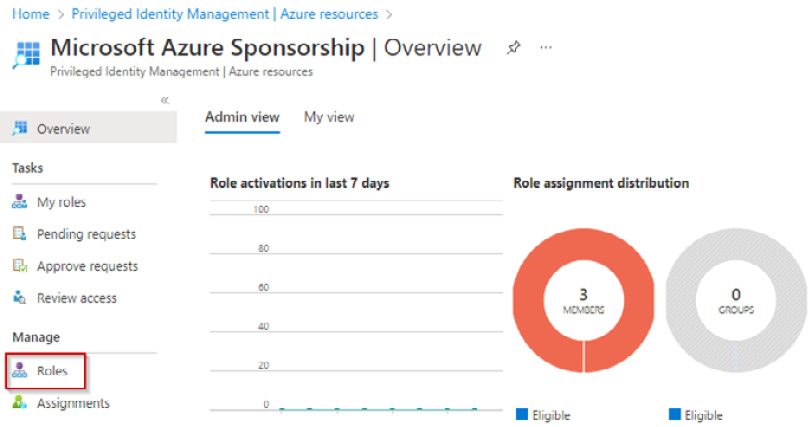Image resolution: width=812 pixels, height=427 pixels.
Task: Click the Pending requests icon
Action: 19,233
